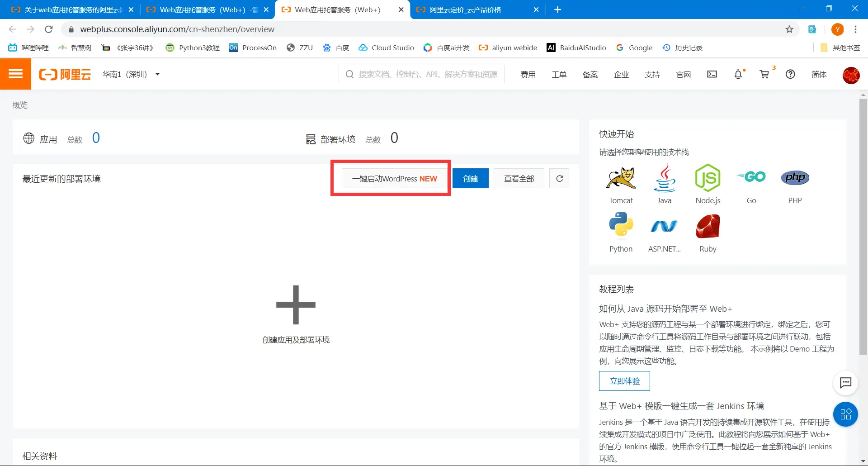Open the Chrome profile Y avatar

click(x=837, y=29)
